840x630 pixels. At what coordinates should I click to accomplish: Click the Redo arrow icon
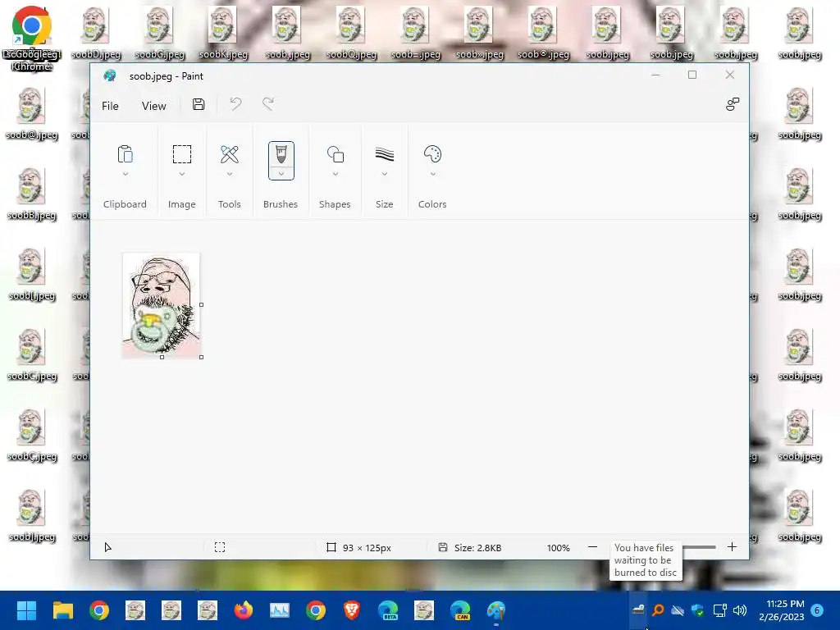[x=268, y=104]
